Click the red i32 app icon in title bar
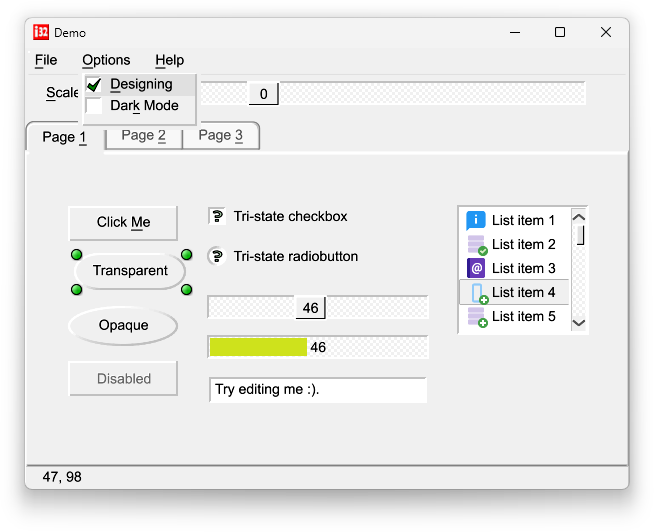The image size is (654, 532). [41, 32]
